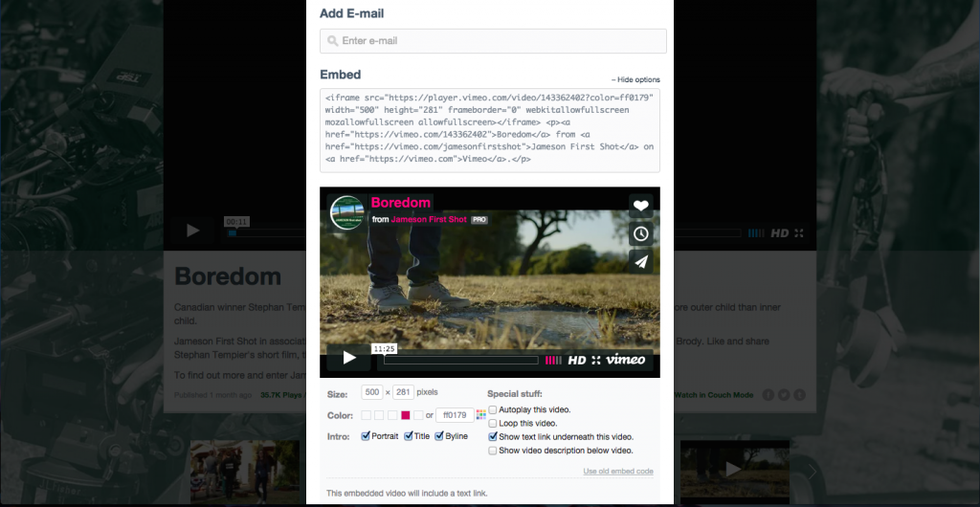Enter fullscreen in the embed preview player

(x=595, y=361)
